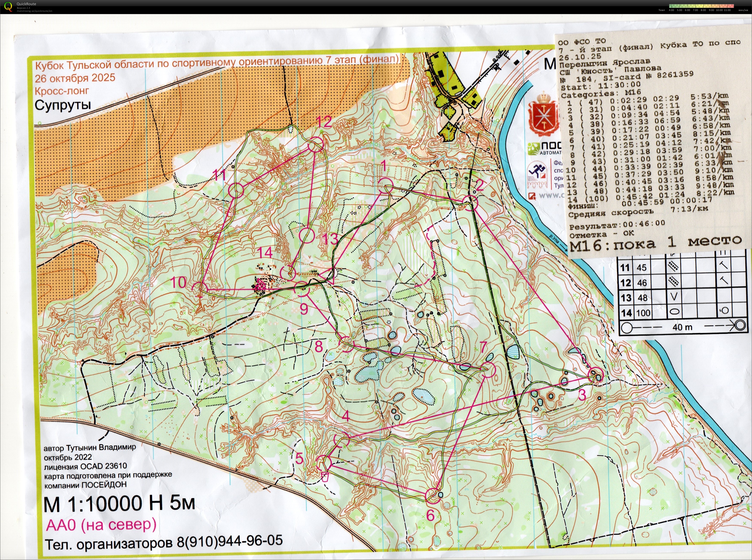Click the start triangle on the map
The image size is (752, 560).
point(329,276)
